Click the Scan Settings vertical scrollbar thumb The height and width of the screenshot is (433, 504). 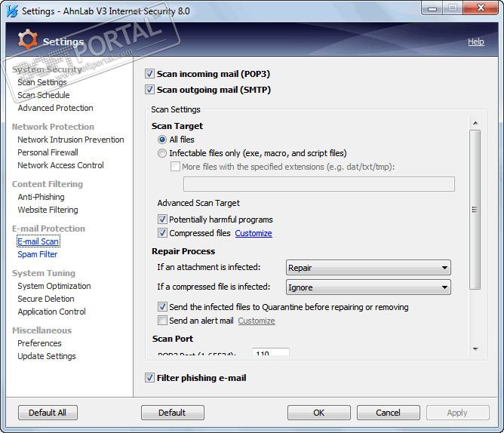coord(475,210)
